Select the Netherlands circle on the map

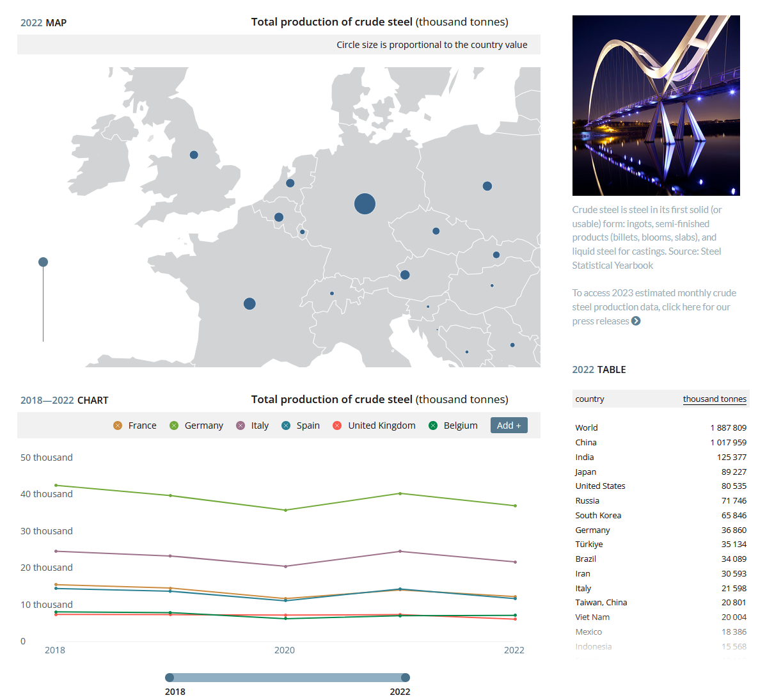click(x=290, y=183)
